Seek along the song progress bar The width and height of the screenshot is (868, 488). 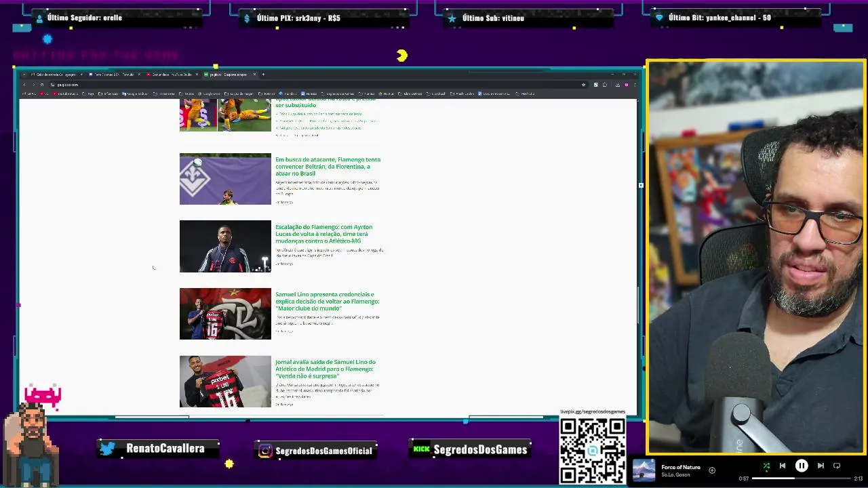click(x=802, y=479)
